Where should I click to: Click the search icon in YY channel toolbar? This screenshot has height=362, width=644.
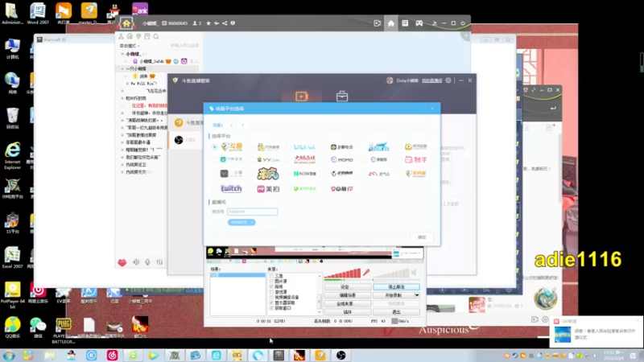pos(156,36)
